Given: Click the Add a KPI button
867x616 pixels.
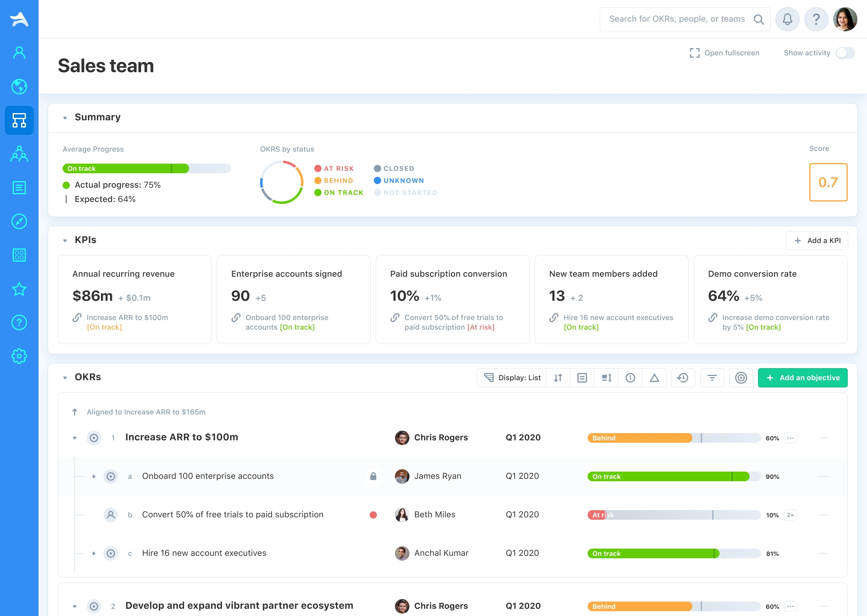Looking at the screenshot, I should 816,241.
